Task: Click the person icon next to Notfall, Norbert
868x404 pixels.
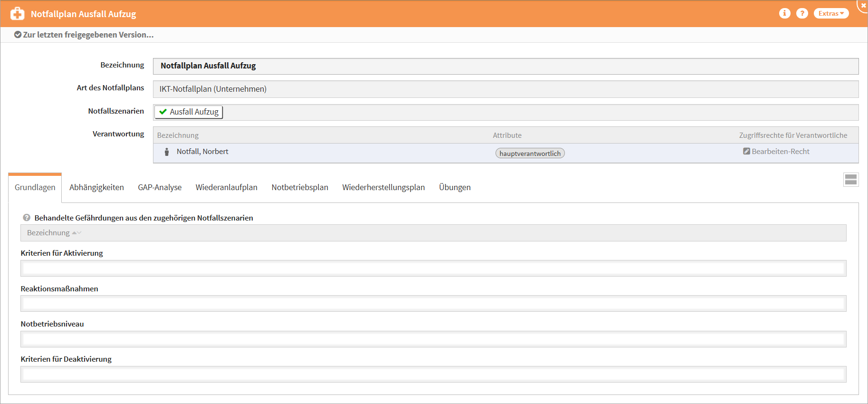Action: click(167, 152)
